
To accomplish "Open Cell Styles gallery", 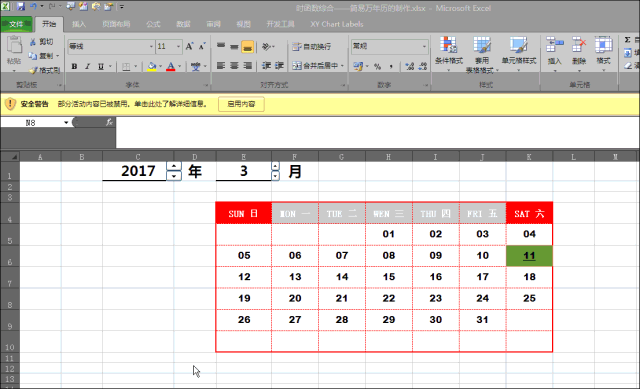I will point(519,54).
